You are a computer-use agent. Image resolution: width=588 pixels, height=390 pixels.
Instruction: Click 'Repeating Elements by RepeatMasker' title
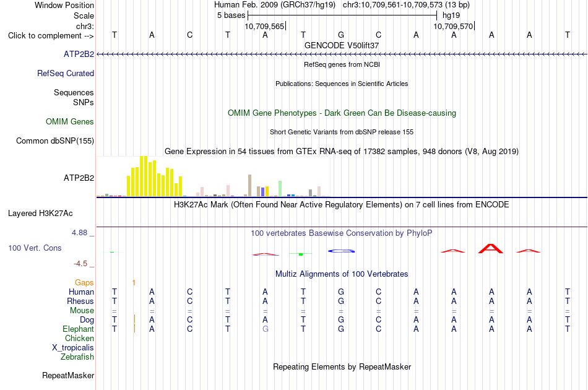342,366
